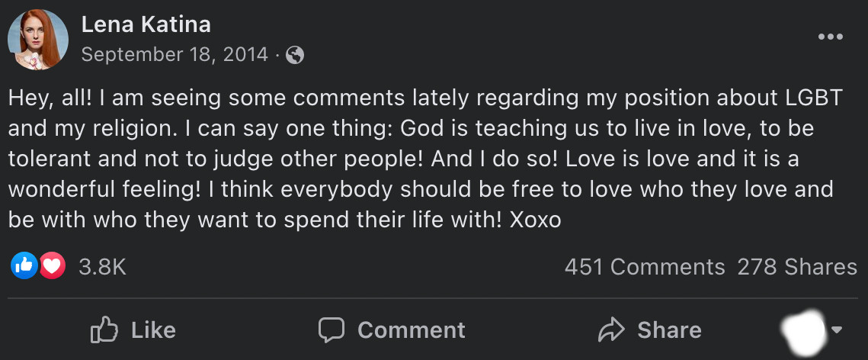The image size is (868, 360).
Task: Click the globe public audience icon
Action: (x=296, y=56)
